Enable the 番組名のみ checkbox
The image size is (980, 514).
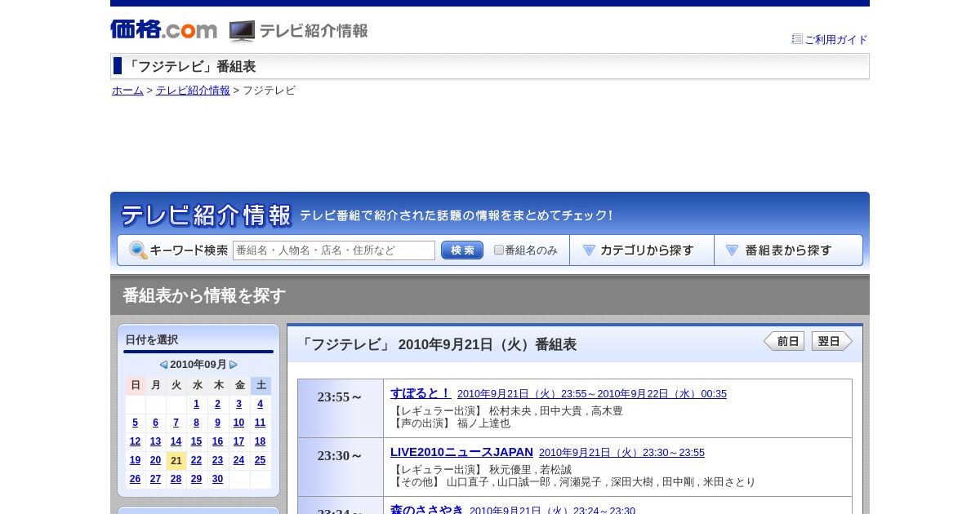click(x=499, y=250)
